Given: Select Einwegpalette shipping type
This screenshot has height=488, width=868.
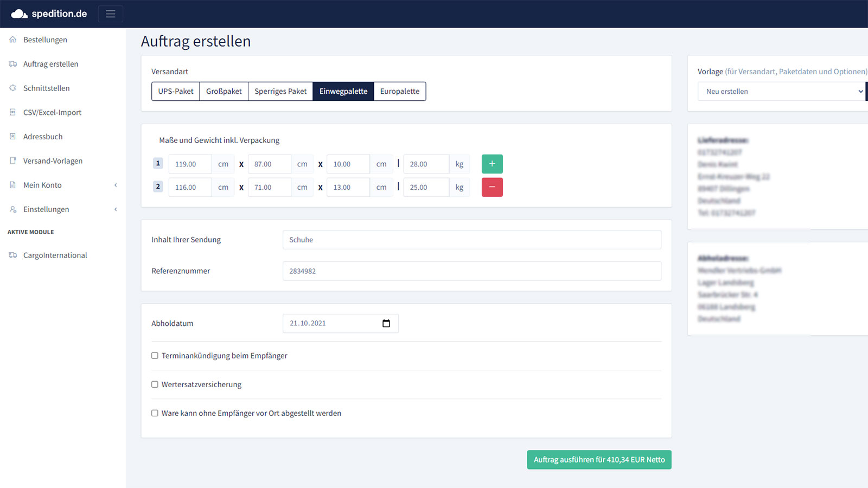Looking at the screenshot, I should (343, 91).
